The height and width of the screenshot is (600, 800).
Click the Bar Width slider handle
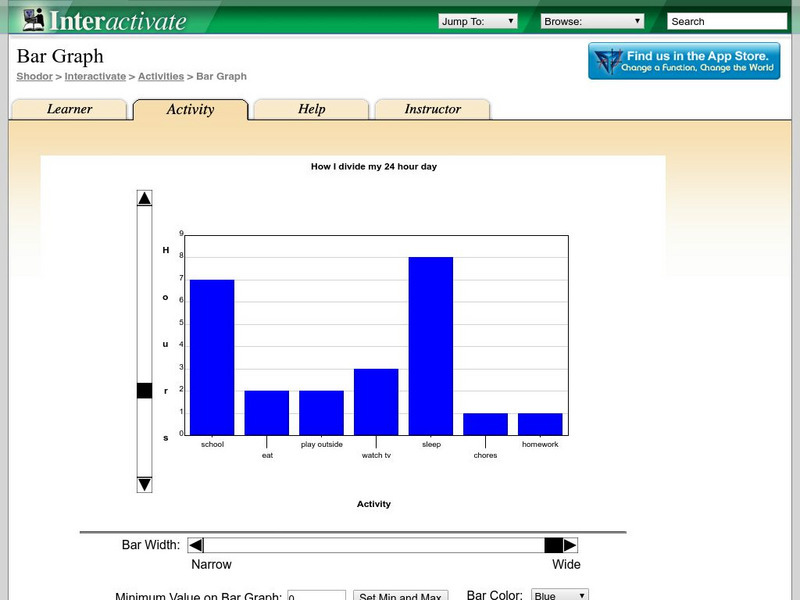tap(554, 545)
